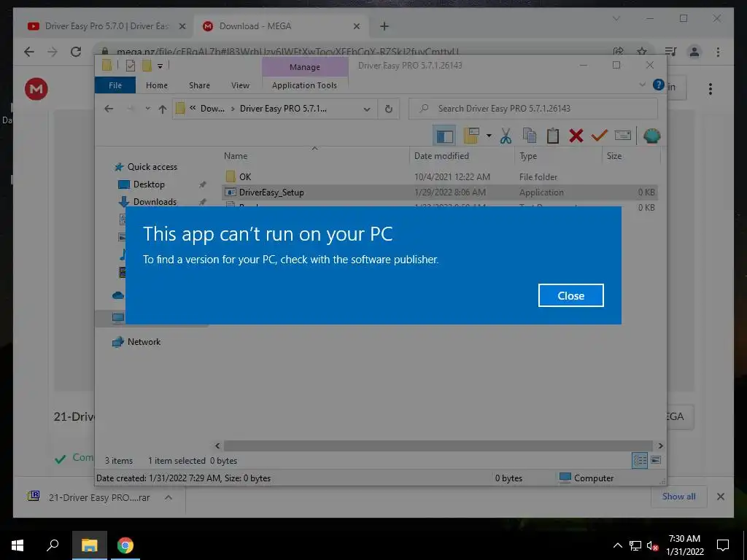747x560 pixels.
Task: Click Properties icon in Explorer title bar
Action: [130, 66]
